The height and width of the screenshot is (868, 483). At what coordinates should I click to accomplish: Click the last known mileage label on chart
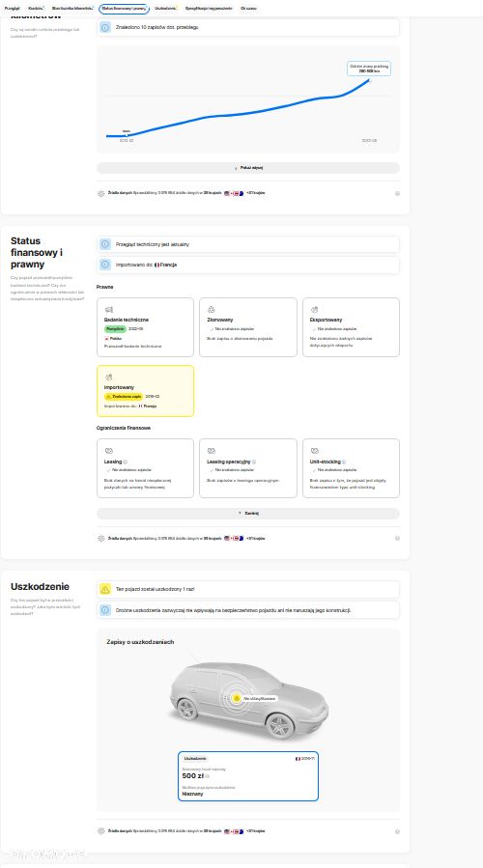(369, 69)
